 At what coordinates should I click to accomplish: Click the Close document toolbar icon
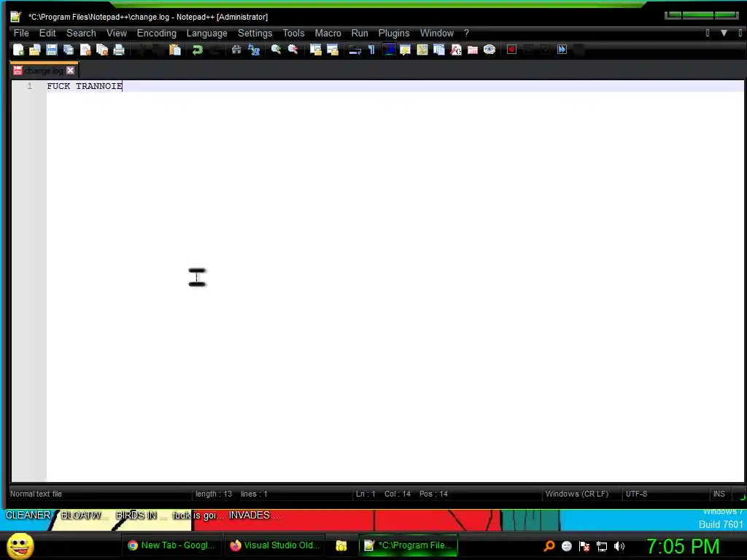85,50
